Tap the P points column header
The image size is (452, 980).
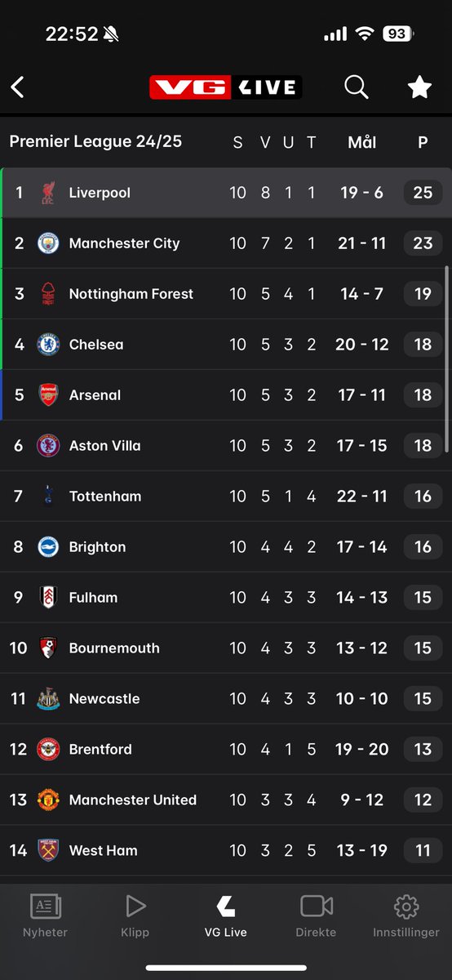pyautogui.click(x=423, y=142)
